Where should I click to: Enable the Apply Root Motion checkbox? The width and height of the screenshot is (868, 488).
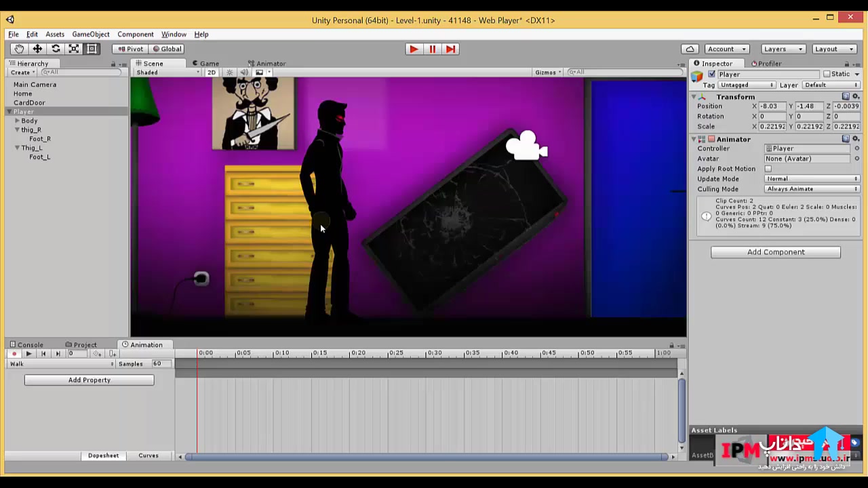(x=768, y=169)
